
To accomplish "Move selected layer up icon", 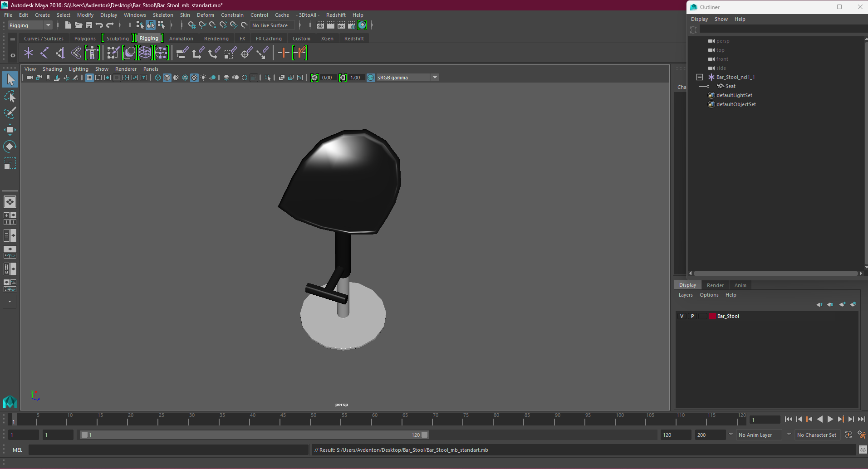I will coord(819,304).
